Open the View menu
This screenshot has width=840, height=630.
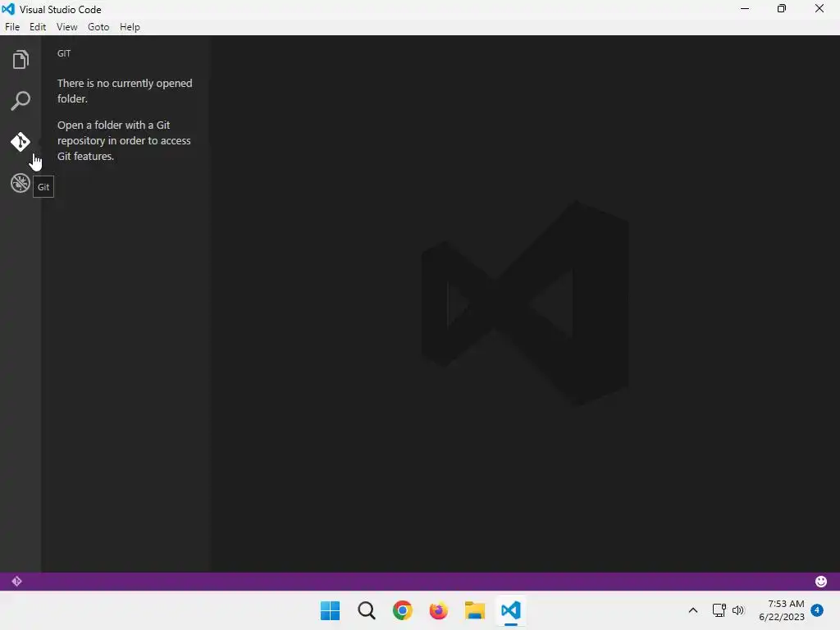(x=67, y=27)
